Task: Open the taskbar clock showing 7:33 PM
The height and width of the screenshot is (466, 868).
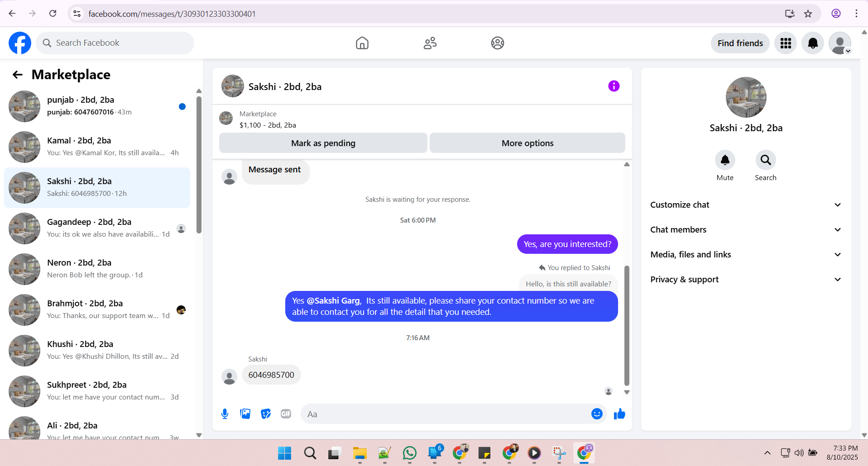Action: pos(842,453)
